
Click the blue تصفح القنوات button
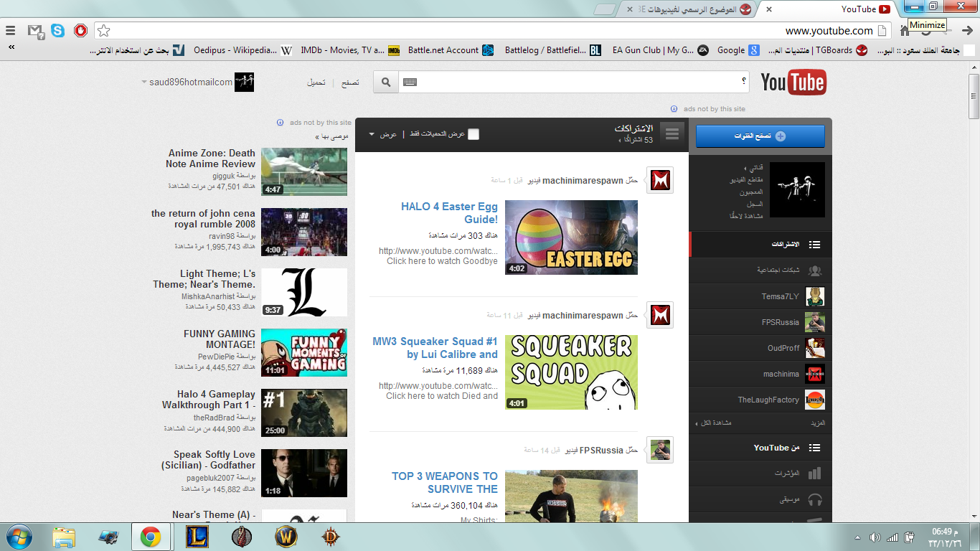[x=760, y=136]
